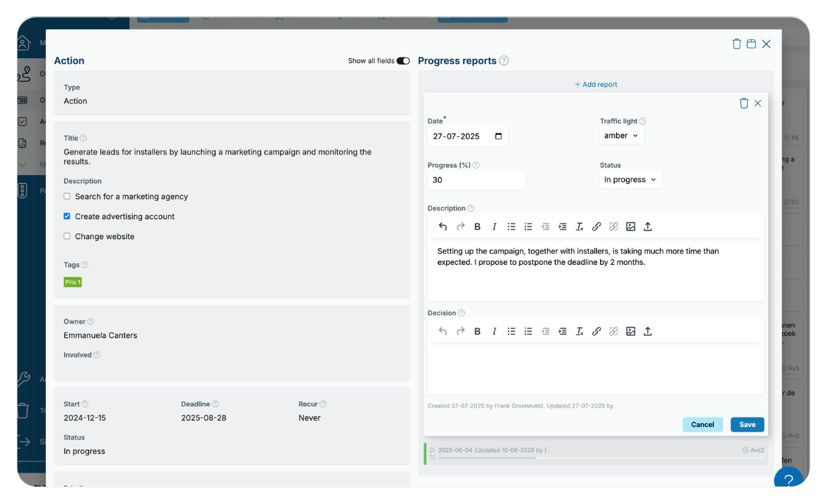
Task: Uncheck the Create advertising account checkbox
Action: point(67,216)
